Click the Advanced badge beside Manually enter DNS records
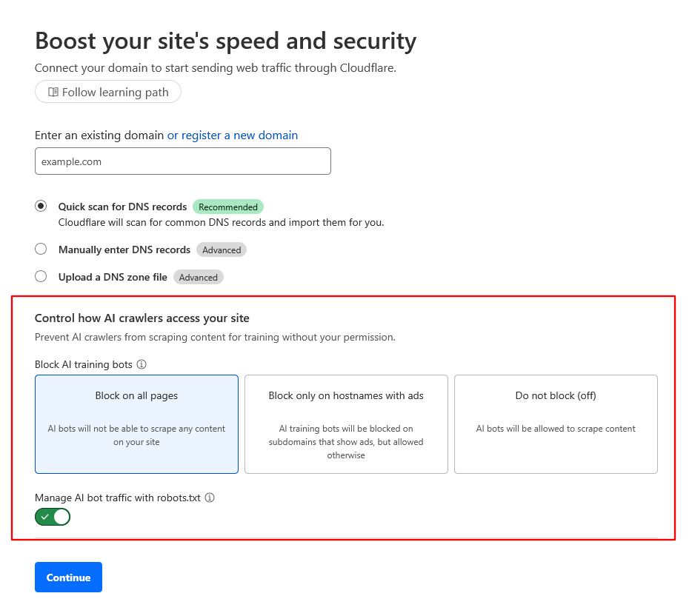The width and height of the screenshot is (692, 616). coord(221,250)
